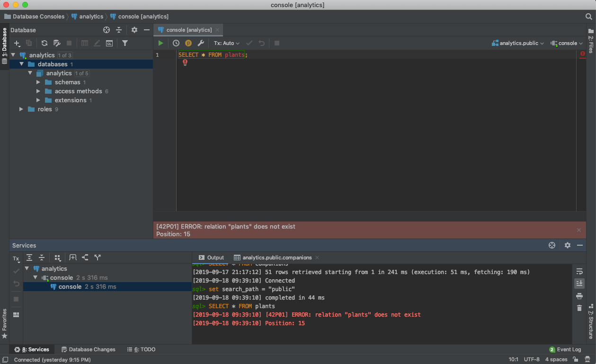Open the filter funnel in Database panel

click(x=125, y=43)
